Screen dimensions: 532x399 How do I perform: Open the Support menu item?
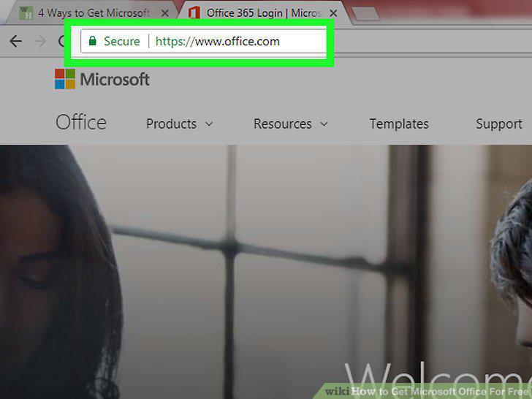[x=499, y=123]
